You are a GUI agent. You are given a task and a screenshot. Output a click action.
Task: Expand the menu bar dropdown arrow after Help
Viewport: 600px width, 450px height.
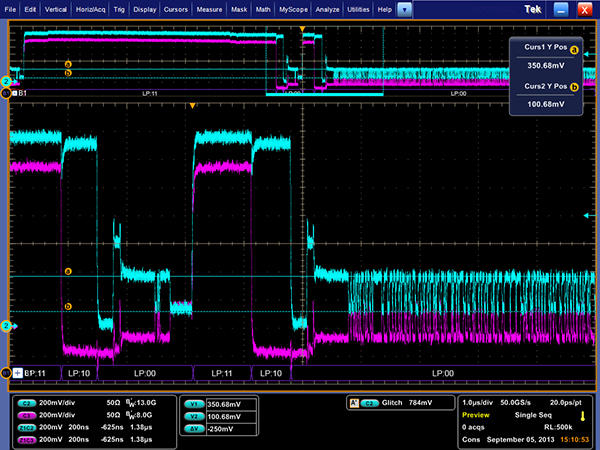pos(404,8)
